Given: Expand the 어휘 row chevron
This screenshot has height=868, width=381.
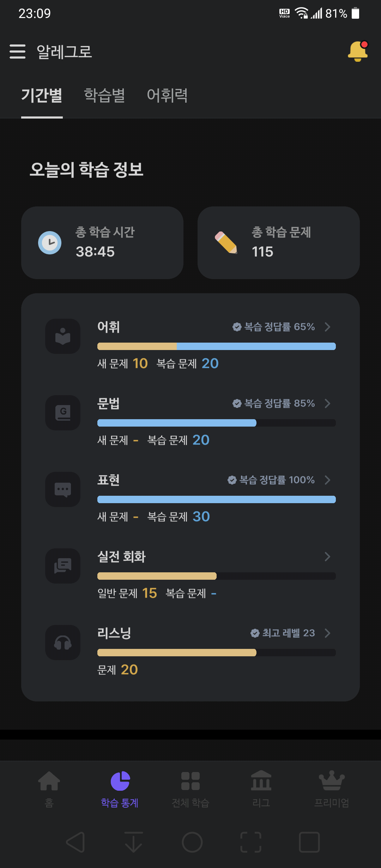Looking at the screenshot, I should [327, 327].
